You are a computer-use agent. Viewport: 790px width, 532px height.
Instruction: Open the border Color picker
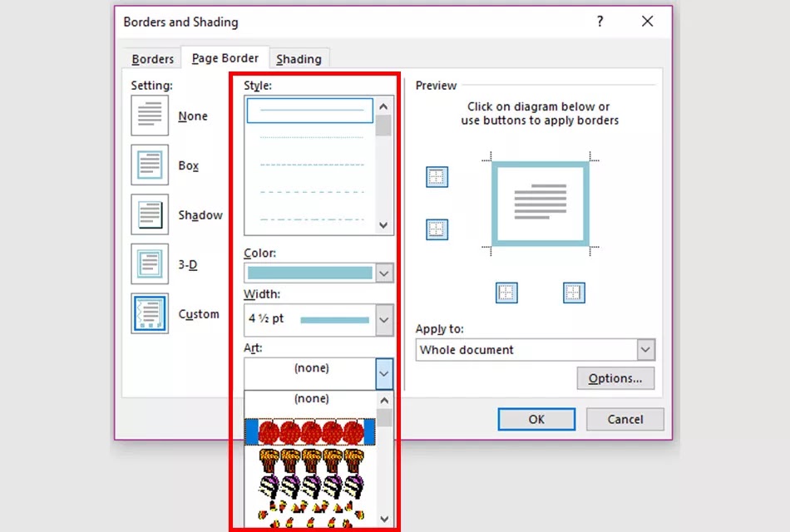(383, 273)
